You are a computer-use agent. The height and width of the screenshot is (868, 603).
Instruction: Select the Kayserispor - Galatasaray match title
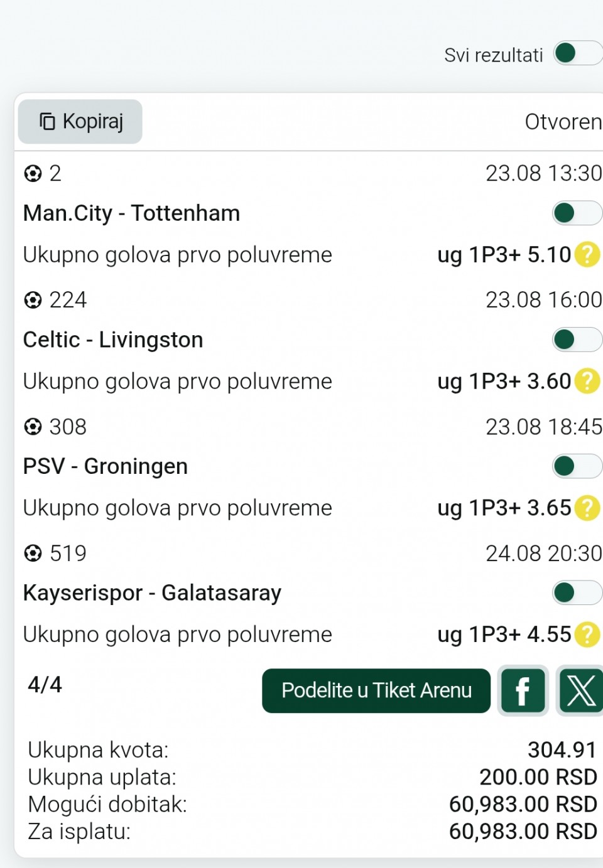(x=152, y=593)
